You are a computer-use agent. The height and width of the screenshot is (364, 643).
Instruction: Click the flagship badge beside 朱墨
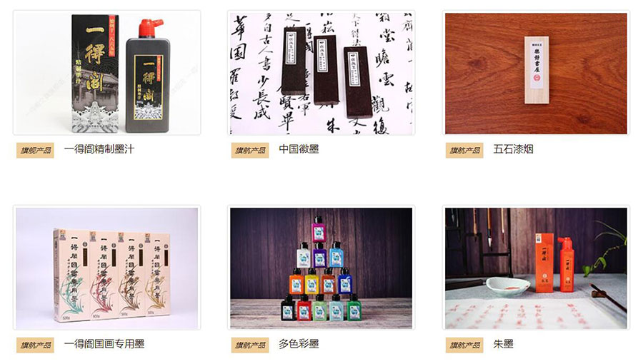point(464,345)
